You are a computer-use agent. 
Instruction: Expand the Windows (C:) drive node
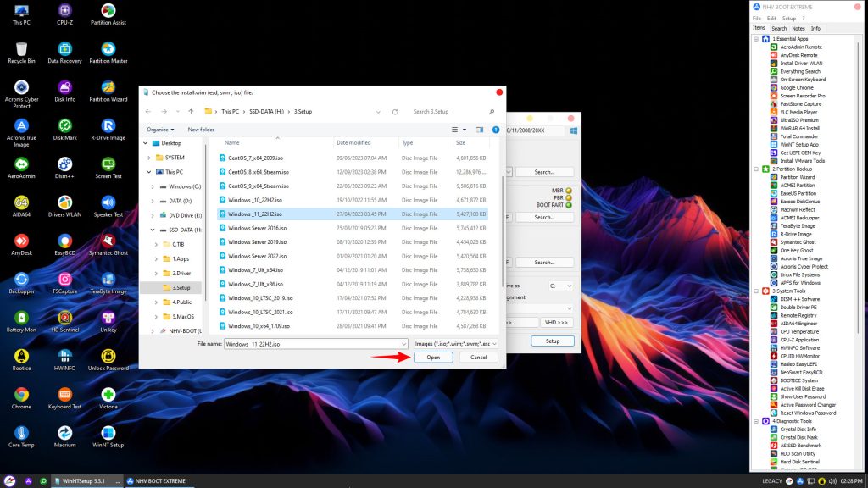click(153, 187)
